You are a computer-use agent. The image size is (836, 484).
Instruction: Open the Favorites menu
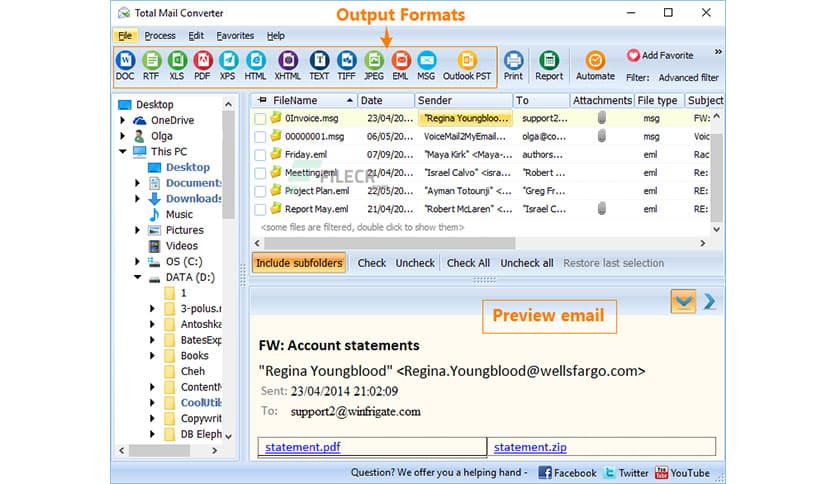click(x=235, y=36)
